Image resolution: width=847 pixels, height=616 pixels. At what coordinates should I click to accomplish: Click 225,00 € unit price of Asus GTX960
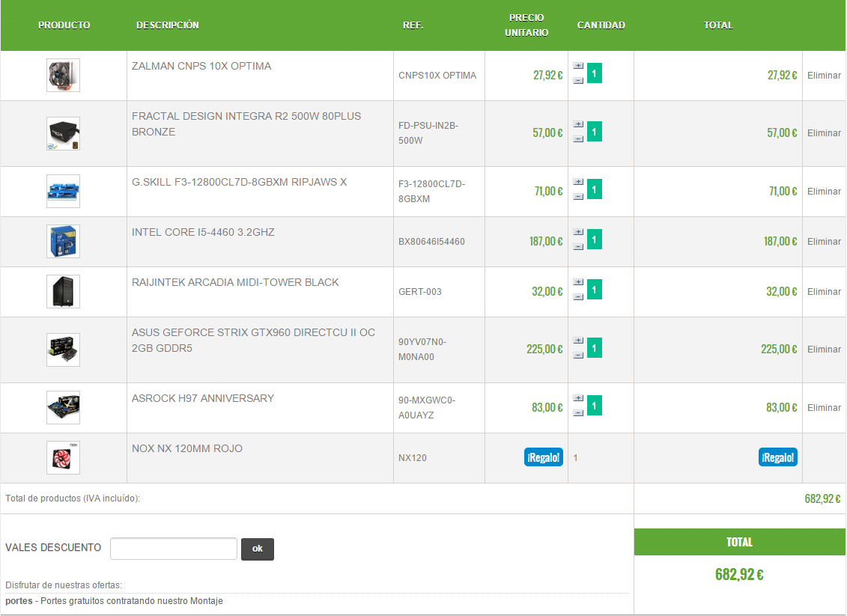544,350
